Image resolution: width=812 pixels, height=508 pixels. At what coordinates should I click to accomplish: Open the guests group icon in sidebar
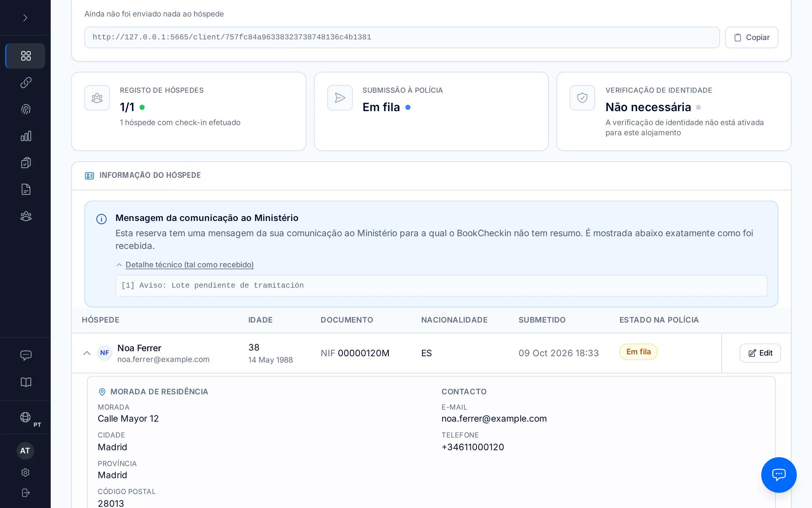point(25,216)
